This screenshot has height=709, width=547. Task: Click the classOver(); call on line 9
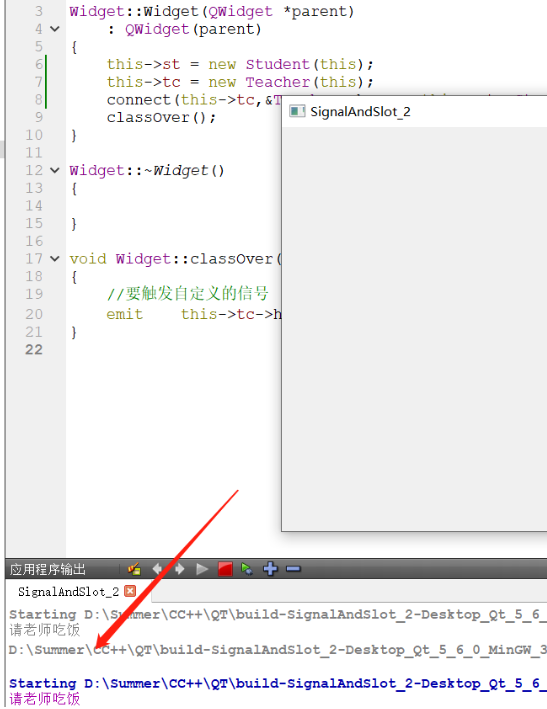[161, 118]
